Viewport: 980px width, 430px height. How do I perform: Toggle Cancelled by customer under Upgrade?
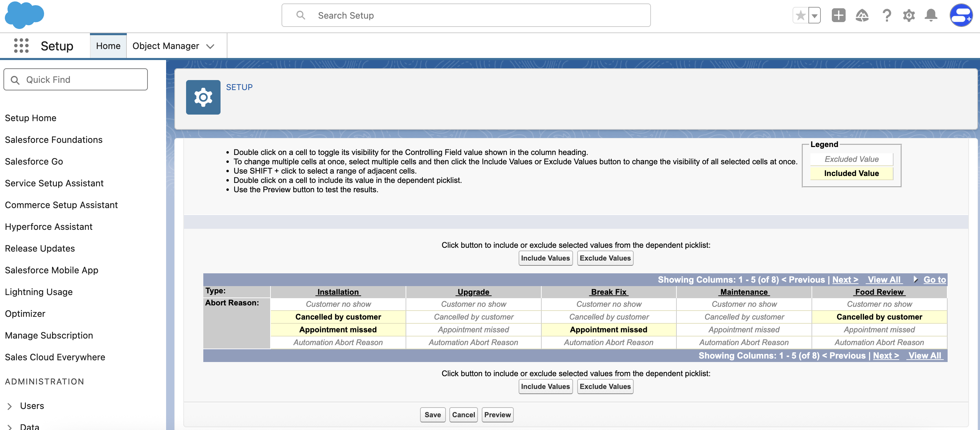(473, 317)
